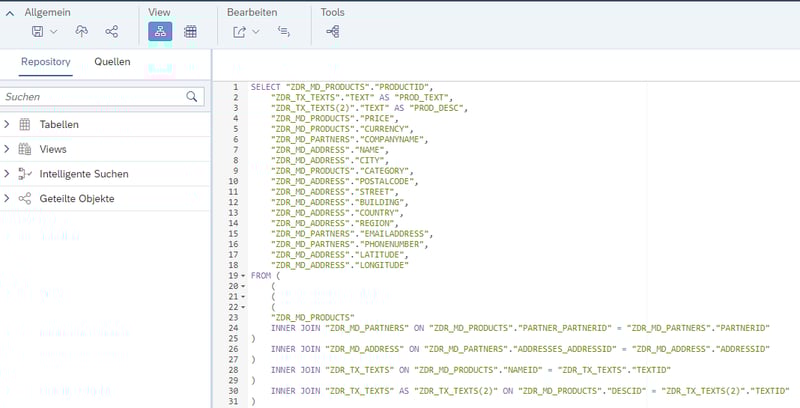Click the Intelligente Suchen label

84,174
